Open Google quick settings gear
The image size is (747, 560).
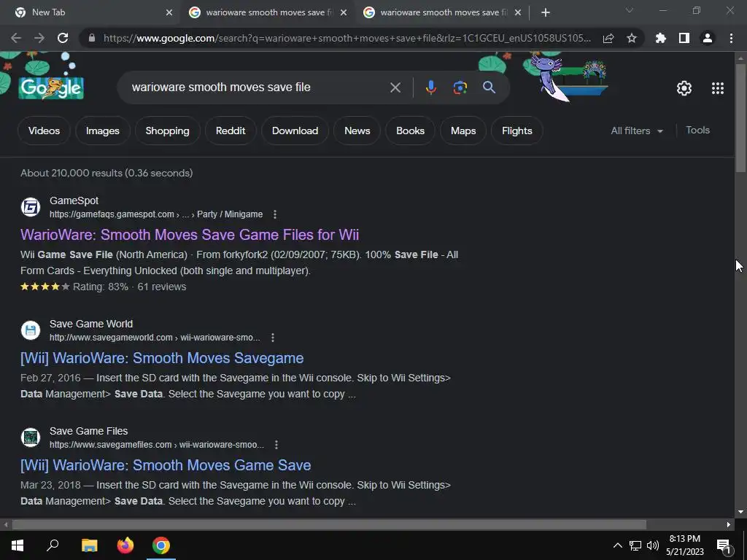pos(684,88)
